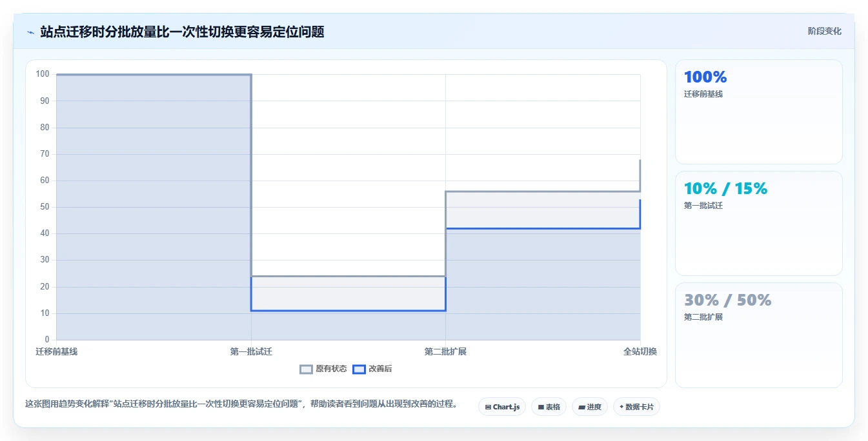The image size is (868, 441).
Task: Click the 全站切换 x-axis label
Action: pos(640,351)
